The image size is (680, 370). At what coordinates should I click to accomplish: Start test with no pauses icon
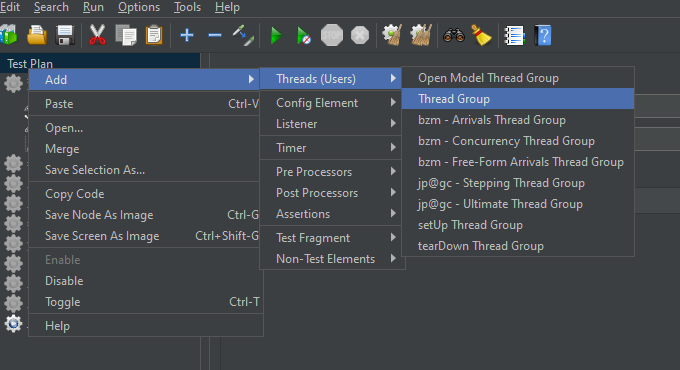coord(304,35)
